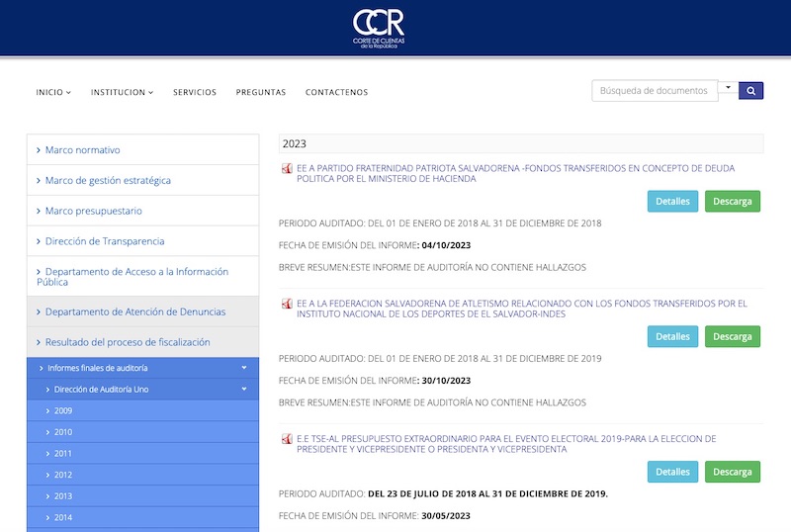
Task: Select the 2013 year item
Action: [x=142, y=496]
